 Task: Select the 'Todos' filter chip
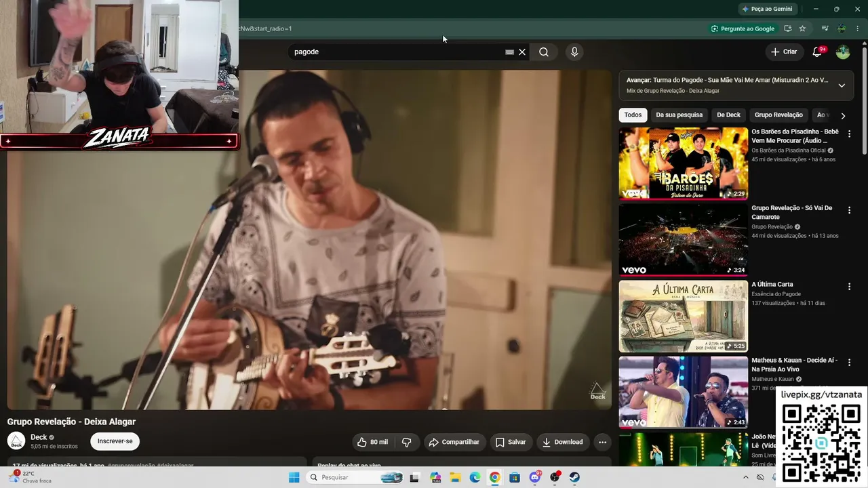point(633,115)
